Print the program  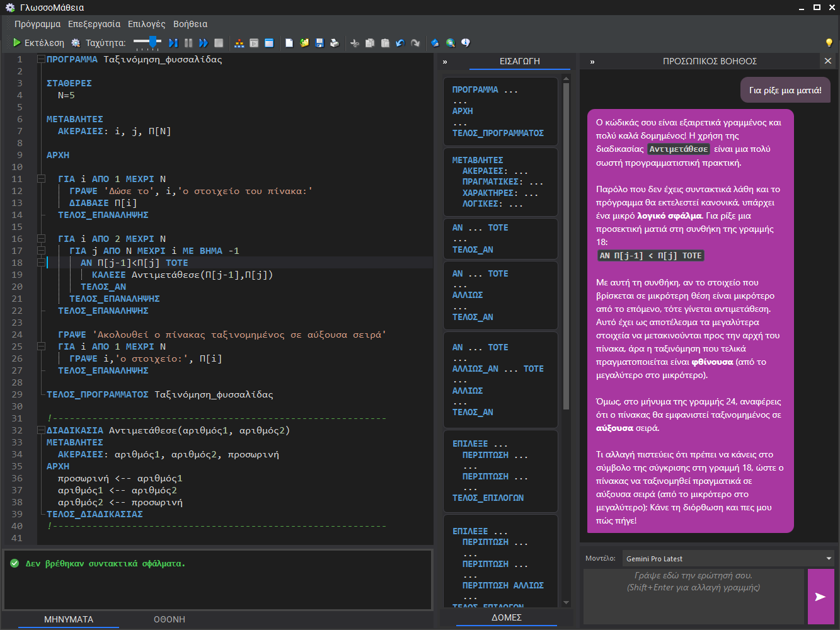tap(335, 43)
